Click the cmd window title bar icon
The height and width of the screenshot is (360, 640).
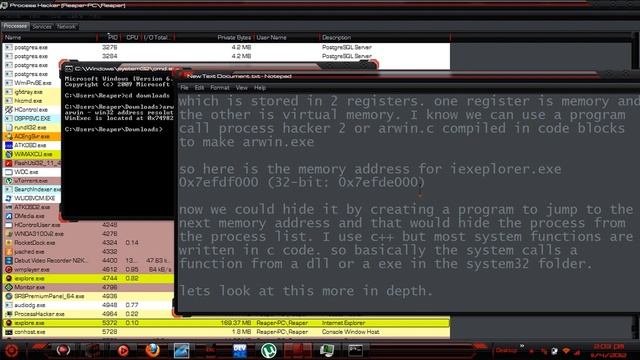69,69
